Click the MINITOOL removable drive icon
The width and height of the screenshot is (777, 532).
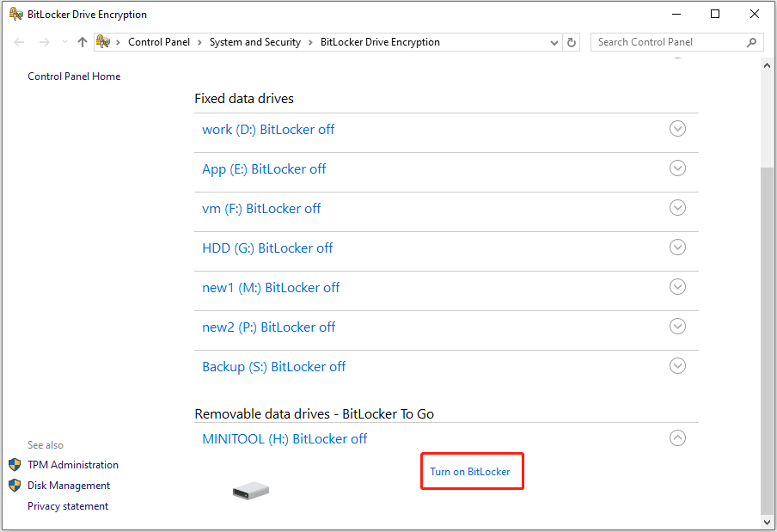(250, 491)
